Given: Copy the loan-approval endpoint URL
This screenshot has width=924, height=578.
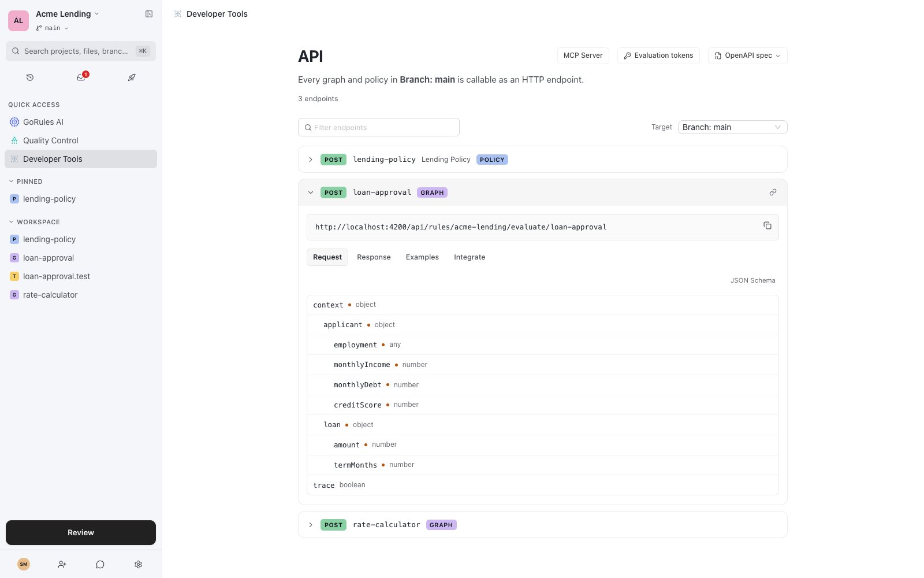Looking at the screenshot, I should [767, 226].
